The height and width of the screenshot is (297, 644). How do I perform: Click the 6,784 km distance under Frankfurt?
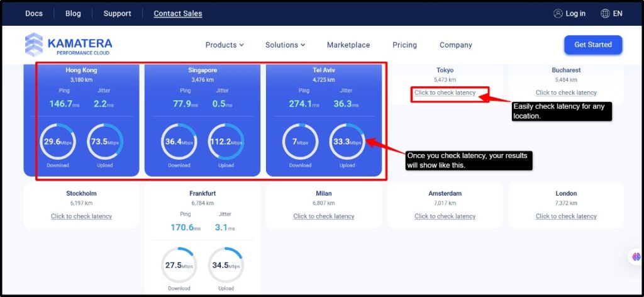[203, 203]
